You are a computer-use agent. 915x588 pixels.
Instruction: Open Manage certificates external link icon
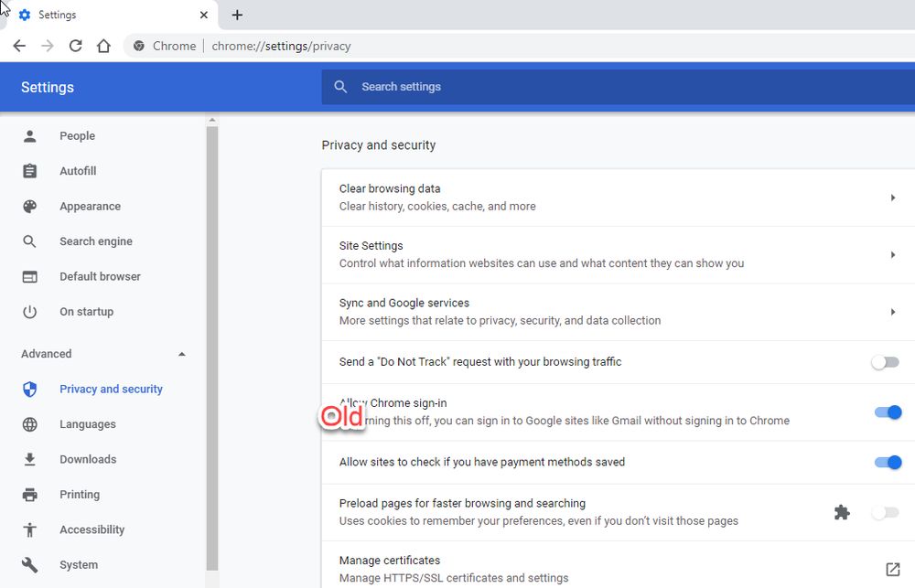pos(892,570)
